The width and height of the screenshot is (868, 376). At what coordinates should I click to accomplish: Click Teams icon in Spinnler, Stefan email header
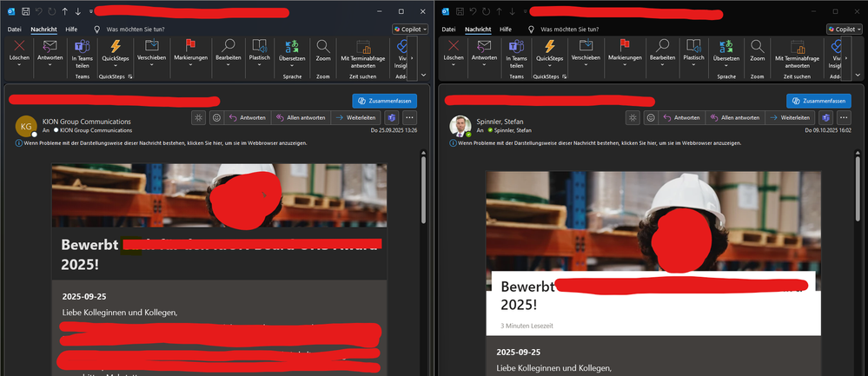[826, 117]
